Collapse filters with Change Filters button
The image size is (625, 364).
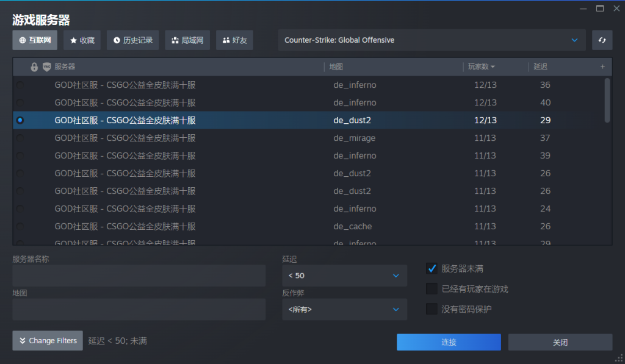click(x=48, y=341)
